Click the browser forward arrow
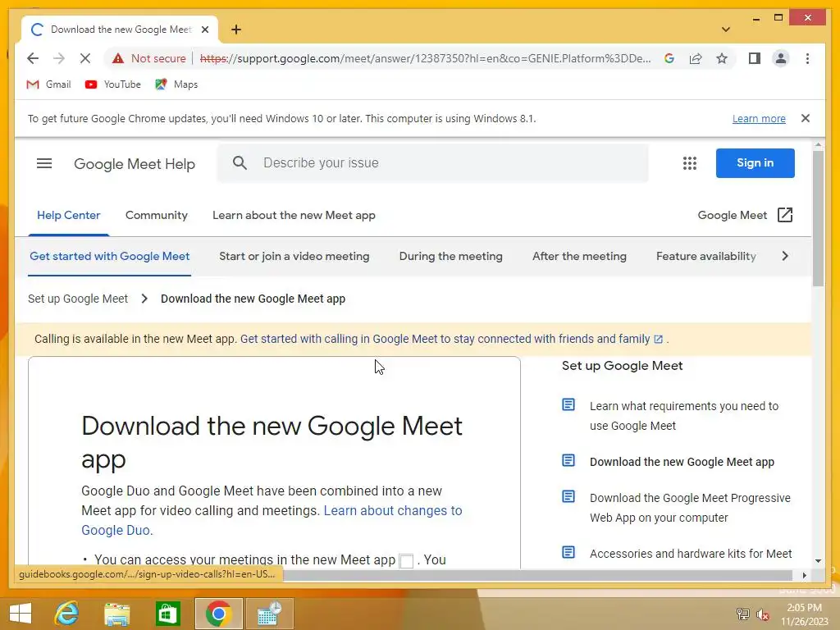Image resolution: width=840 pixels, height=630 pixels. [59, 58]
